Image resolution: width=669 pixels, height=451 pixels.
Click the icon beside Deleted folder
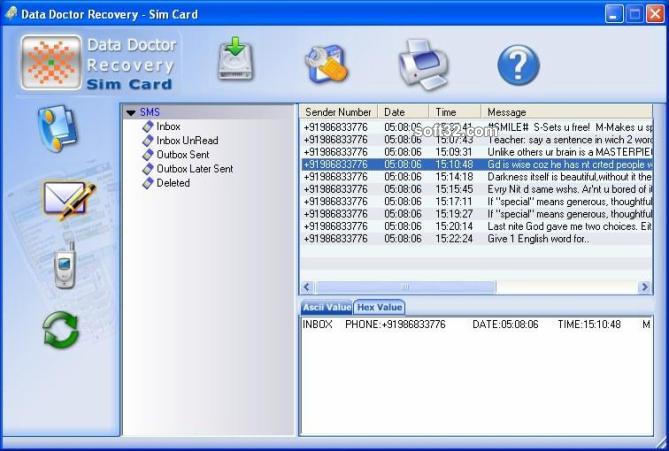point(148,183)
